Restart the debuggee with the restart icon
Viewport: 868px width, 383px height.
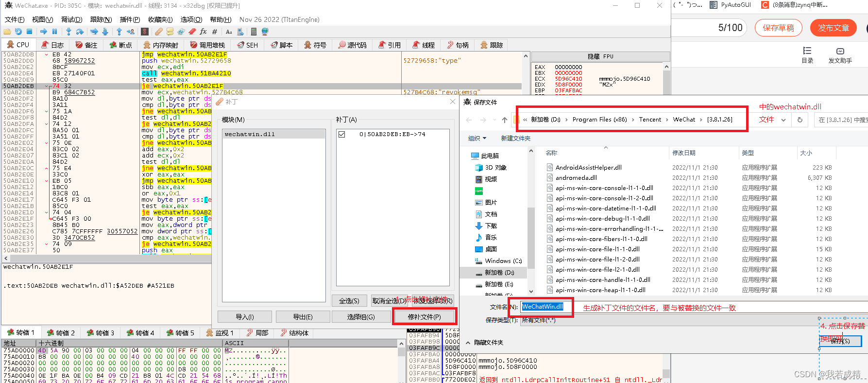click(18, 32)
